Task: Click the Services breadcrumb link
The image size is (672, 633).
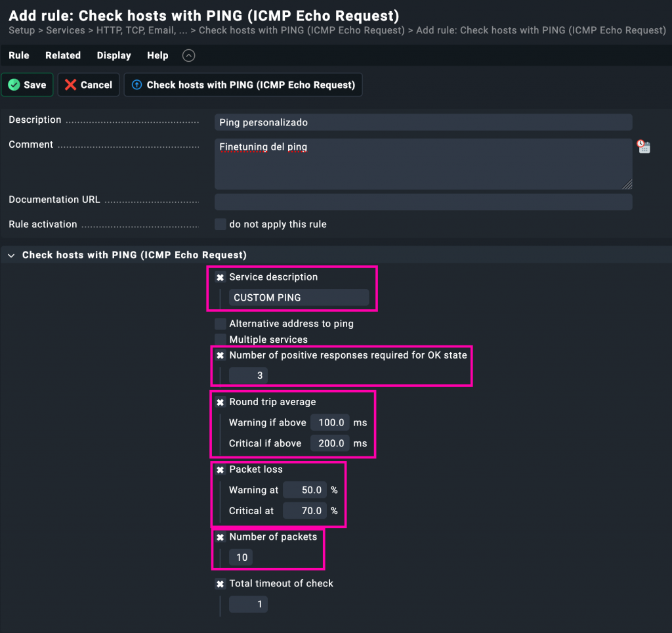Action: coord(65,31)
